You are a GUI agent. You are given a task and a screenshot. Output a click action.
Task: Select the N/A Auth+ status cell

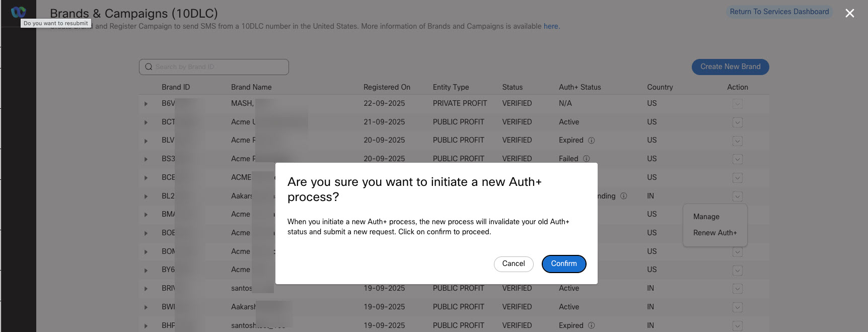565,103
